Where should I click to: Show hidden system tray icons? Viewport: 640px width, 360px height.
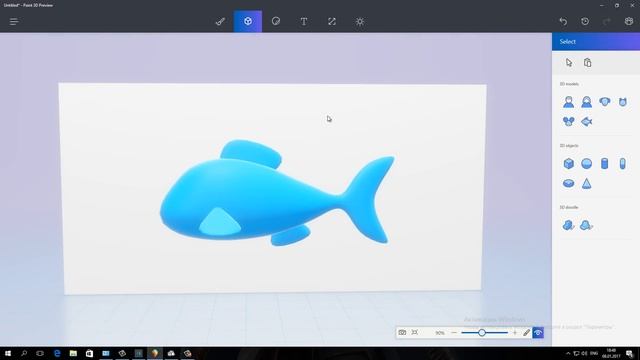(568, 353)
